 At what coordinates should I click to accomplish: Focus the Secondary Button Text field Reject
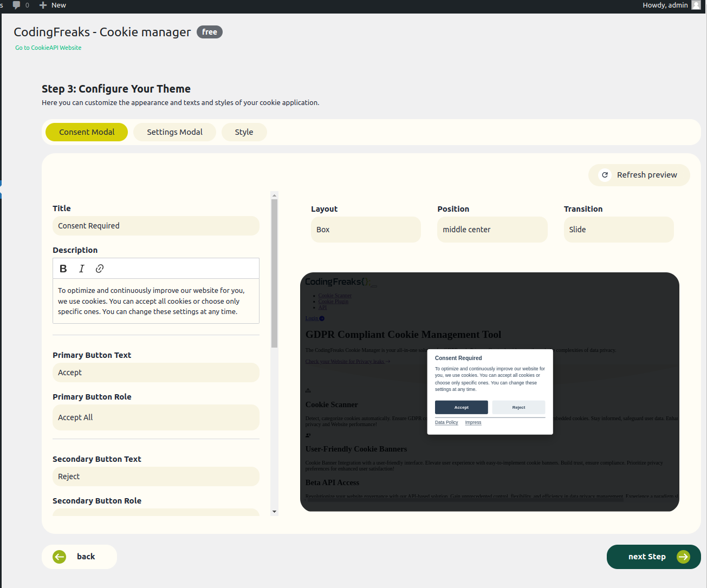[156, 476]
